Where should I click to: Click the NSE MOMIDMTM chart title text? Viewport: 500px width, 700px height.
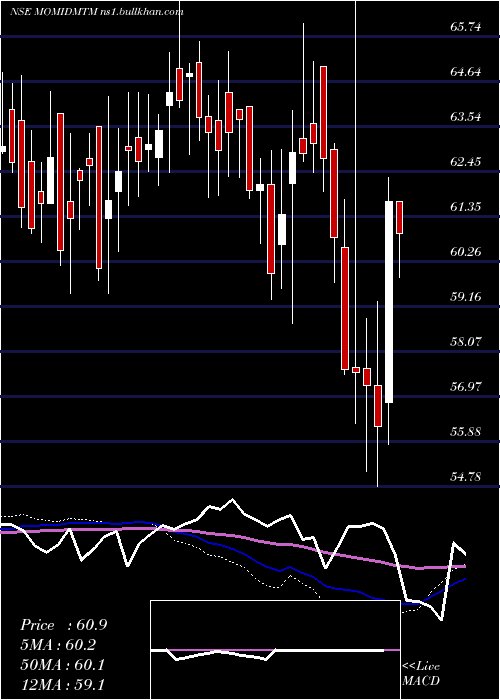click(97, 12)
